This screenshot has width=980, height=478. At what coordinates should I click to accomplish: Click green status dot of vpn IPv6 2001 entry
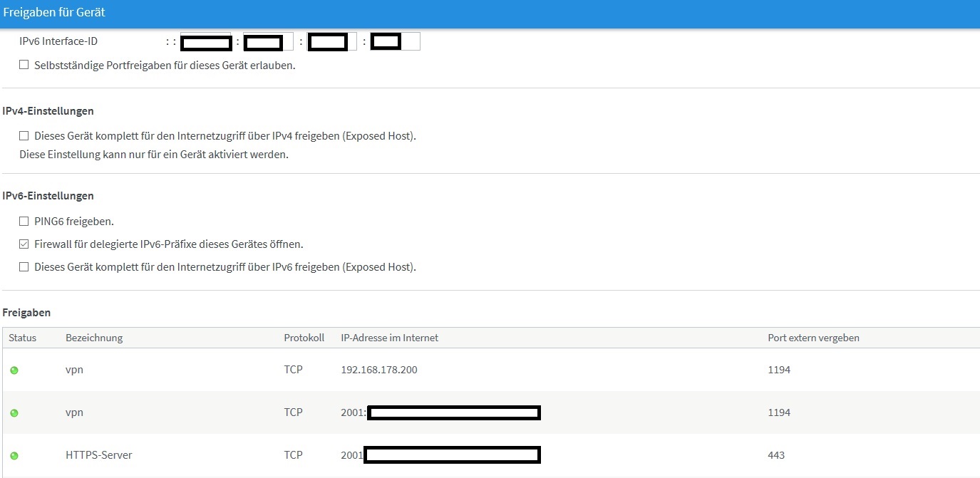(14, 413)
